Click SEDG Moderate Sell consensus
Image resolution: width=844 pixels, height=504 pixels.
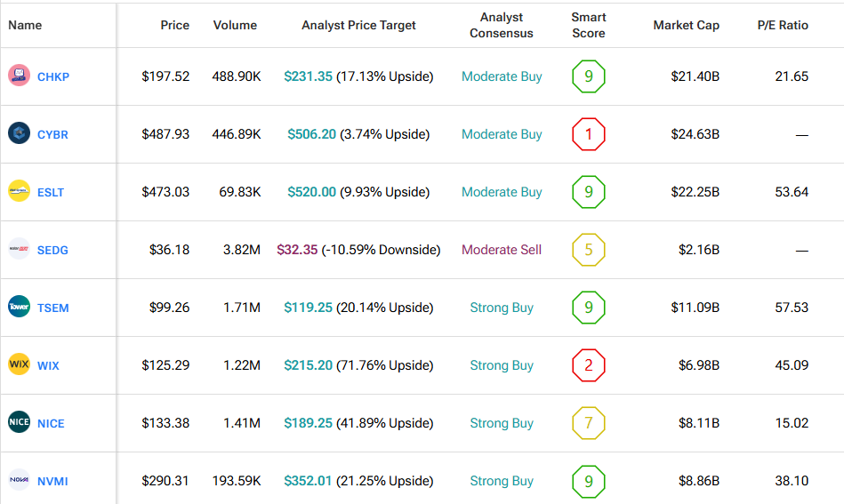click(x=502, y=250)
